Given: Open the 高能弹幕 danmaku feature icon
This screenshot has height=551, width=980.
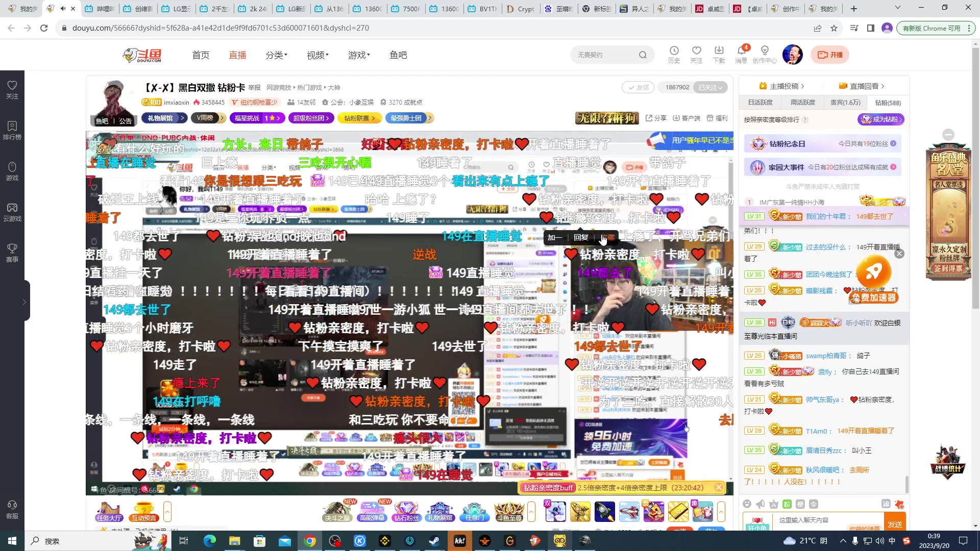Looking at the screenshot, I should tap(372, 511).
